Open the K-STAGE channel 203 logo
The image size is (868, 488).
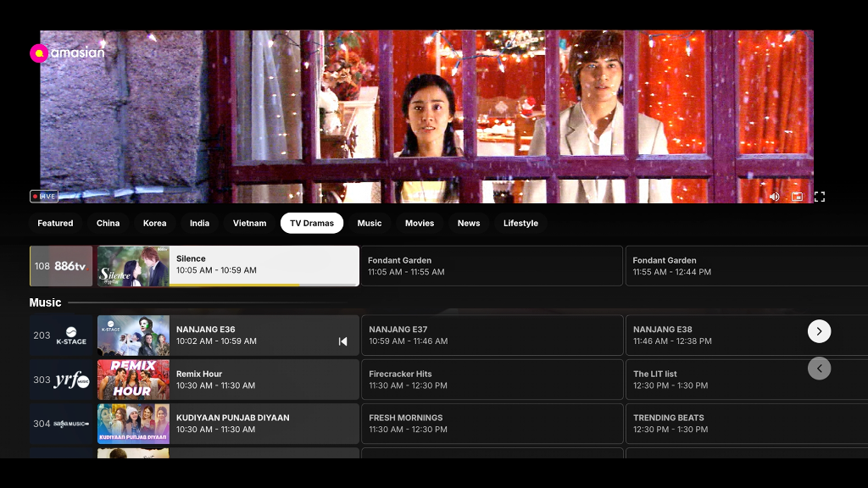61,335
